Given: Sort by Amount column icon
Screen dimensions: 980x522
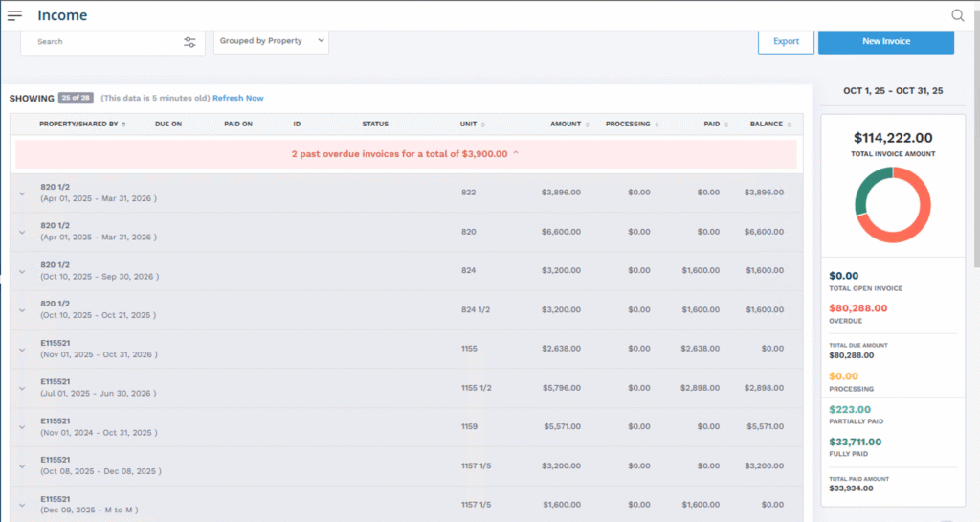Looking at the screenshot, I should (x=587, y=125).
